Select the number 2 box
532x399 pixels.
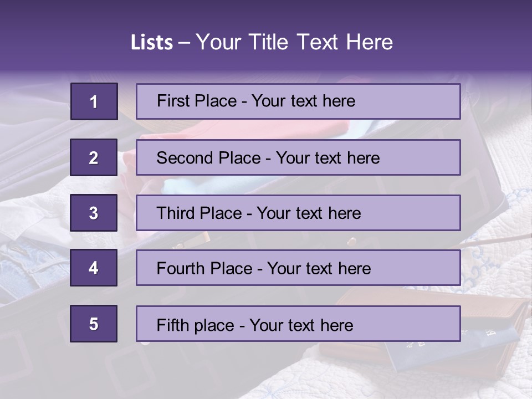coord(94,157)
